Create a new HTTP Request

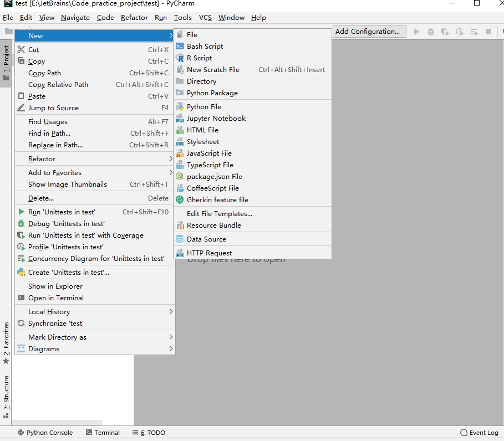pos(209,253)
